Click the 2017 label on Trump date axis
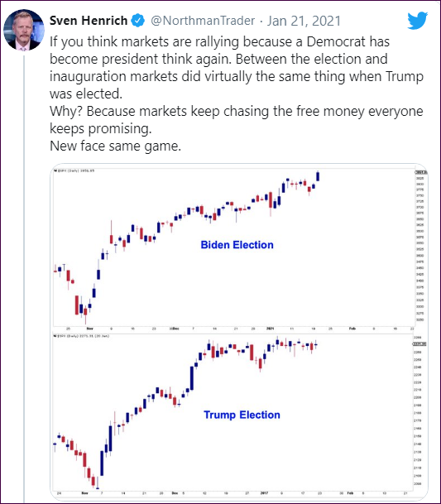The image size is (441, 504). coord(264,493)
